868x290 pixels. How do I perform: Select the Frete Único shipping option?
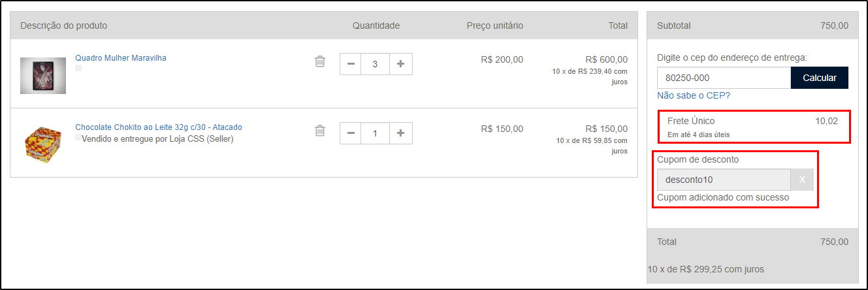pos(754,127)
